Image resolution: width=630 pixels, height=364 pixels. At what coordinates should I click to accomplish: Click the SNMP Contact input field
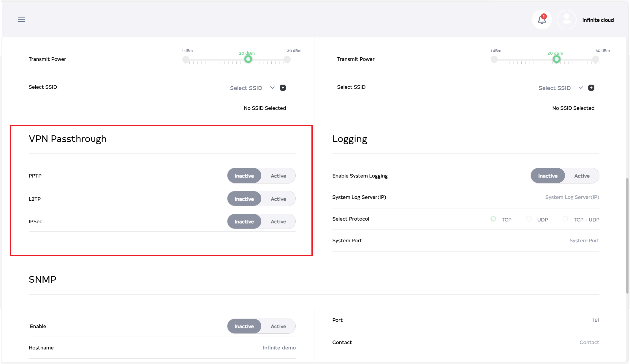(x=589, y=342)
